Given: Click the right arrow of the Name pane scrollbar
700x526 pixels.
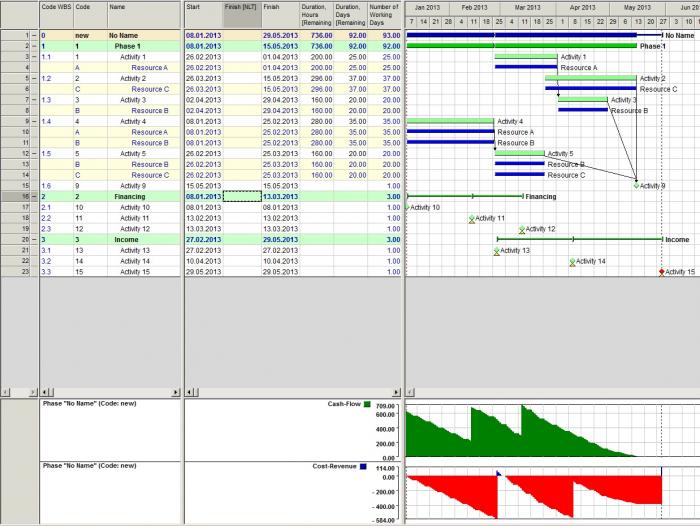Looking at the screenshot, I should 176,392.
